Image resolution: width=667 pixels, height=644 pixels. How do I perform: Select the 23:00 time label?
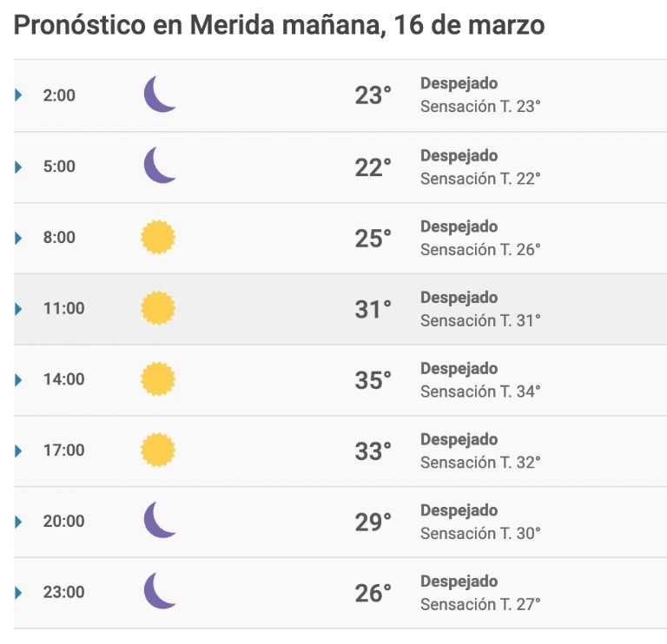(x=63, y=592)
